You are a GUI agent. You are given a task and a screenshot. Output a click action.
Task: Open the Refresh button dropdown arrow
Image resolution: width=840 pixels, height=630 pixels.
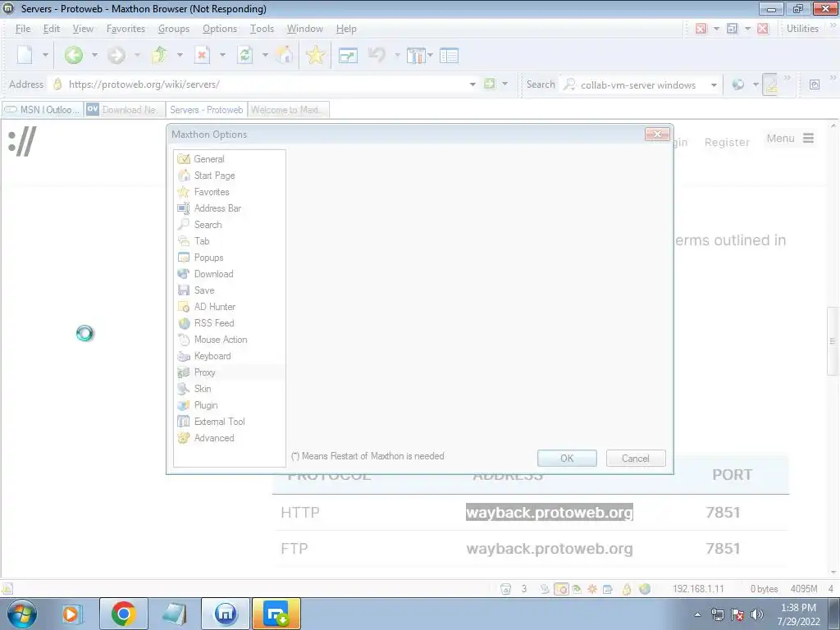point(265,55)
